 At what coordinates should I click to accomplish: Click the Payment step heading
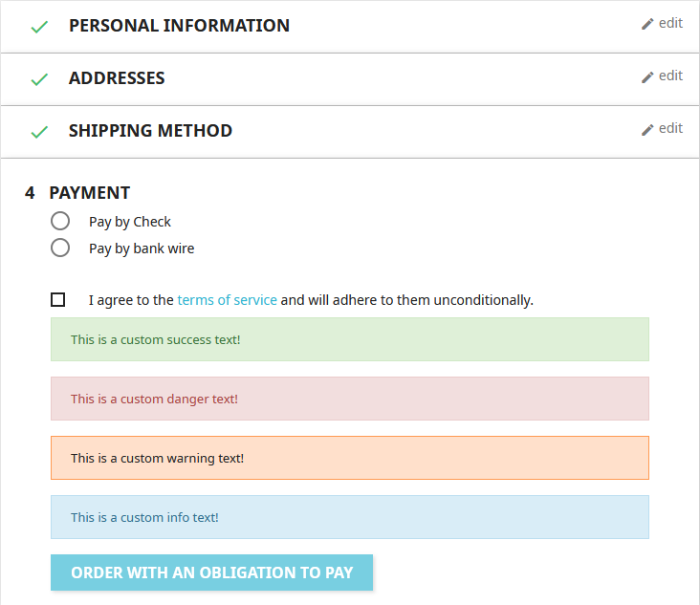coord(89,193)
